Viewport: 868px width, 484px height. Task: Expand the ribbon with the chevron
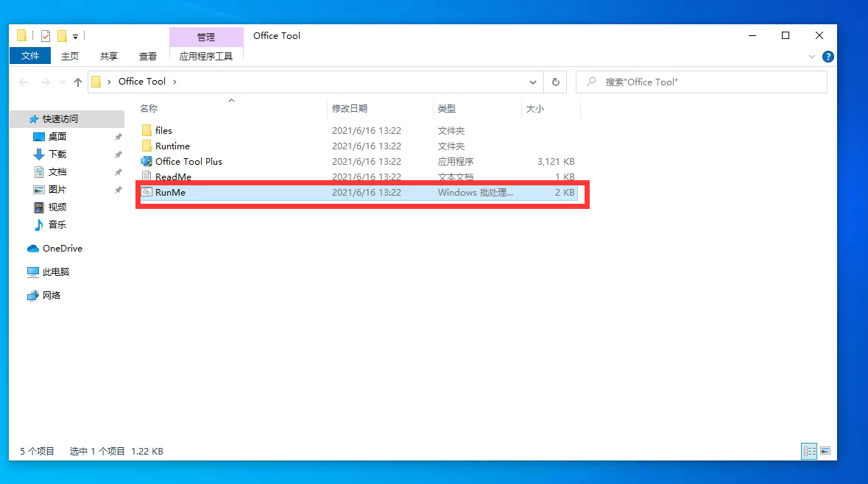click(x=811, y=56)
